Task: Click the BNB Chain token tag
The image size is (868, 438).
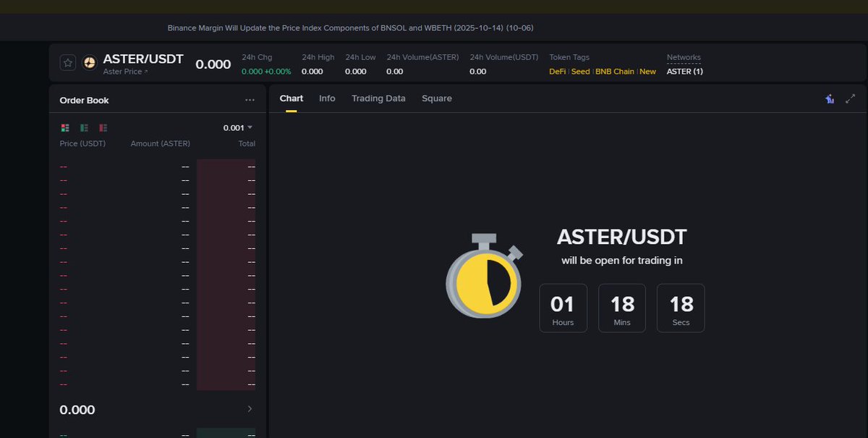Action: 615,72
